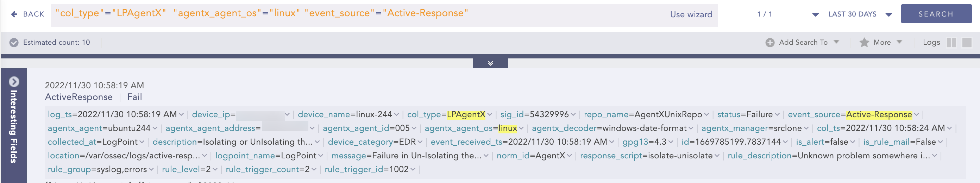980x183 pixels.
Task: Expand the rule_level=2 field chevron
Action: [x=215, y=169]
